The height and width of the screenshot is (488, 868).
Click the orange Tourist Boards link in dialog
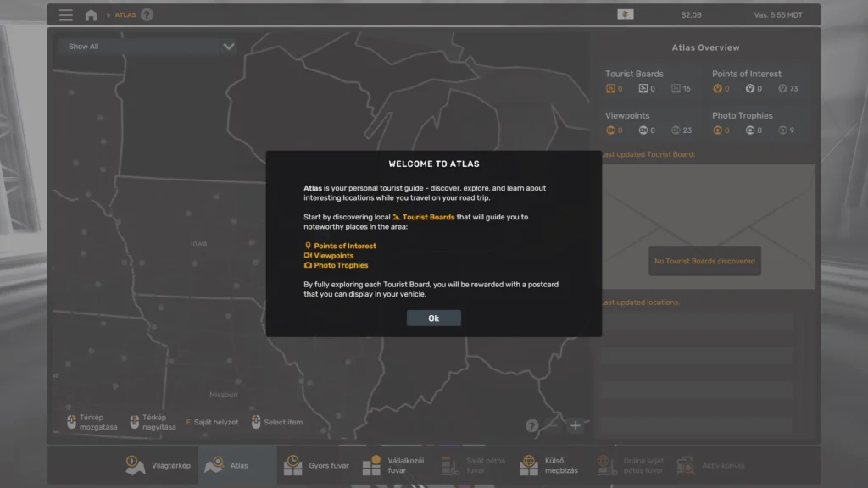424,217
